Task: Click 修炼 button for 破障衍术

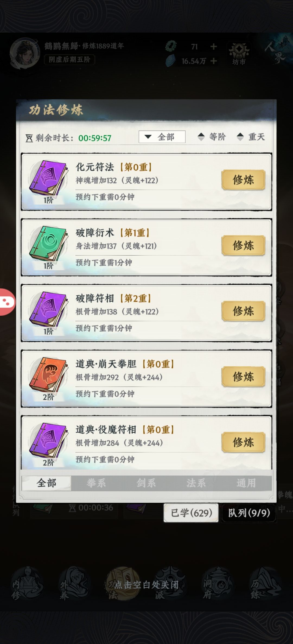Action: click(243, 246)
